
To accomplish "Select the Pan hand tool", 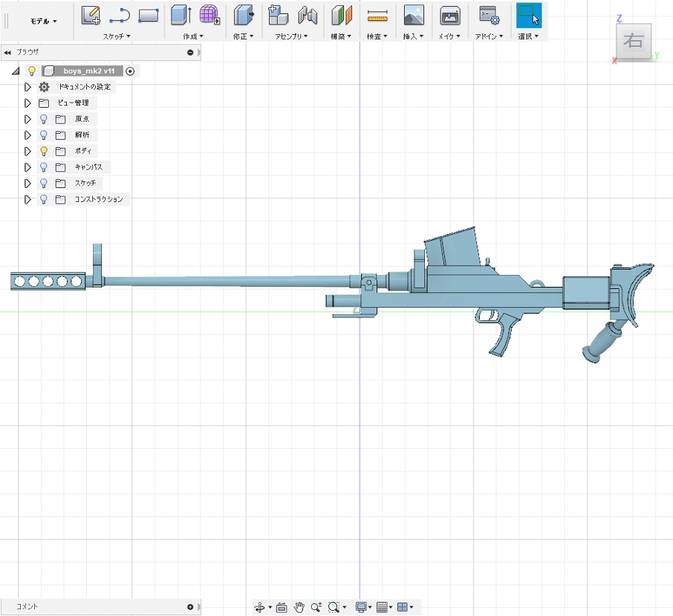I will click(299, 607).
